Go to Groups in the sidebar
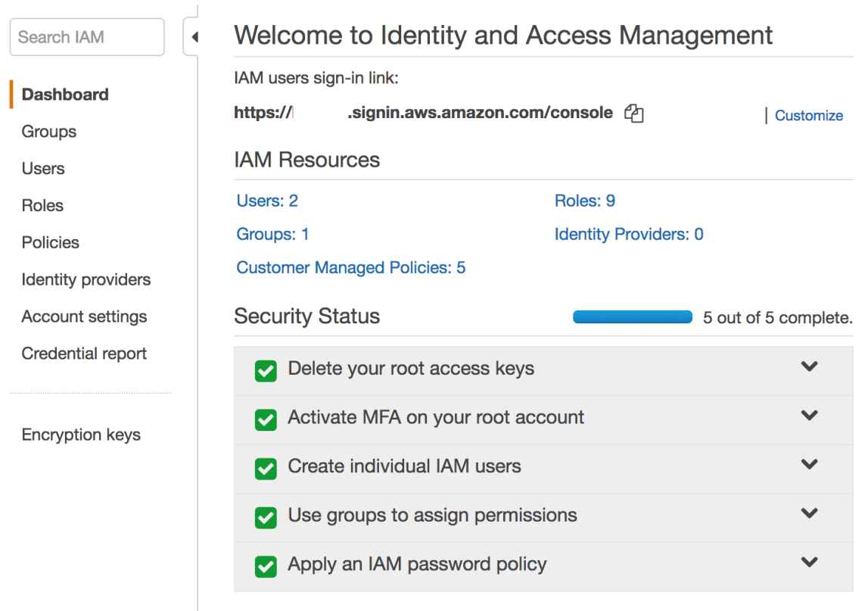Viewport: 868px width, 611px height. point(48,132)
